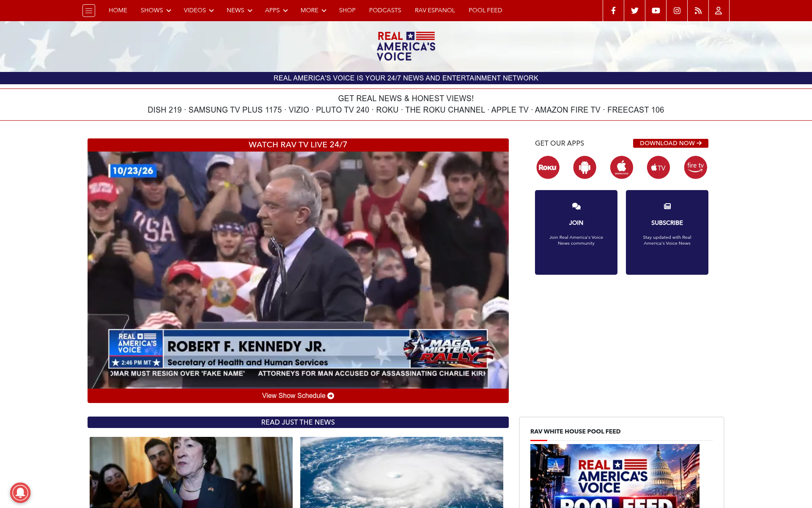812x508 pixels.
Task: Expand the More dropdown menu
Action: click(x=313, y=10)
